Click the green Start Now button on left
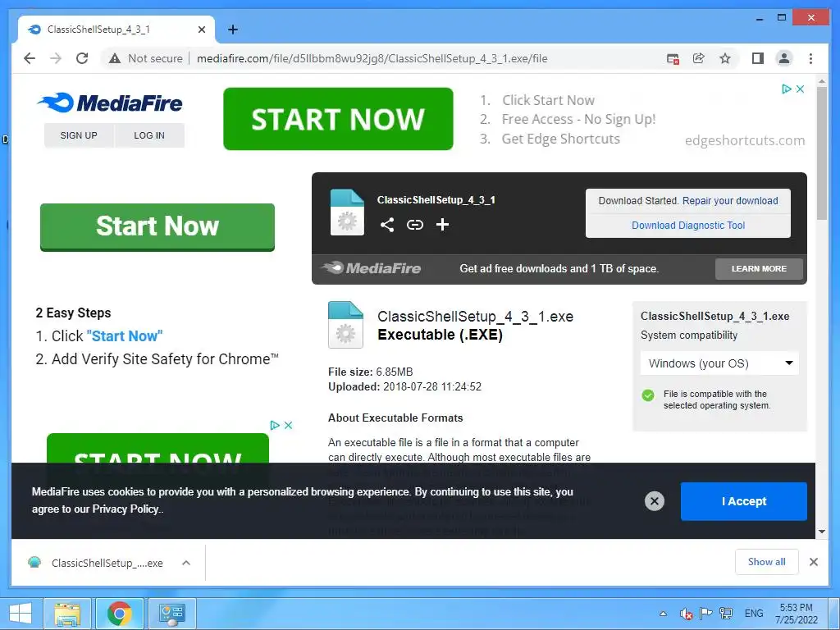Viewport: 840px width, 630px height. pyautogui.click(x=157, y=226)
